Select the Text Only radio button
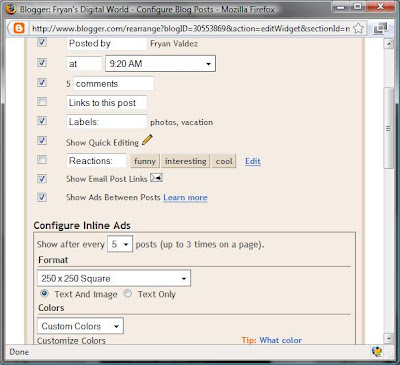This screenshot has width=400, height=365. click(128, 294)
